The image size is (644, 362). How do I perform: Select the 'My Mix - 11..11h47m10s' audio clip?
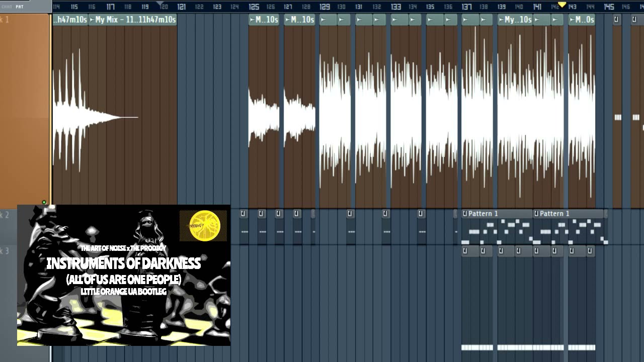[133, 20]
